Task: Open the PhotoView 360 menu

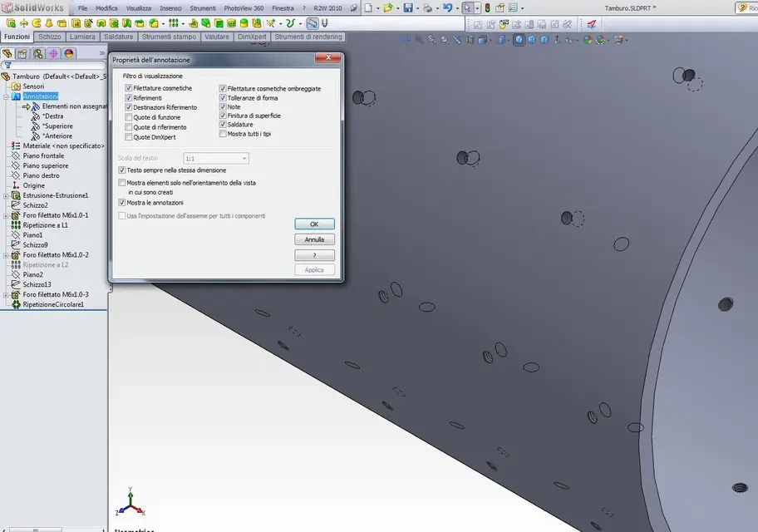Action: 244,8
